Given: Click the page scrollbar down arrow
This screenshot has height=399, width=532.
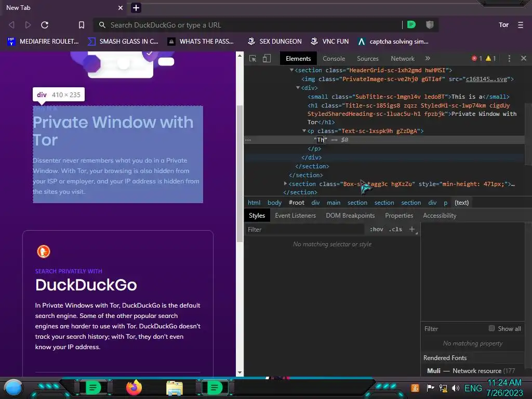Looking at the screenshot, I should pos(240,373).
